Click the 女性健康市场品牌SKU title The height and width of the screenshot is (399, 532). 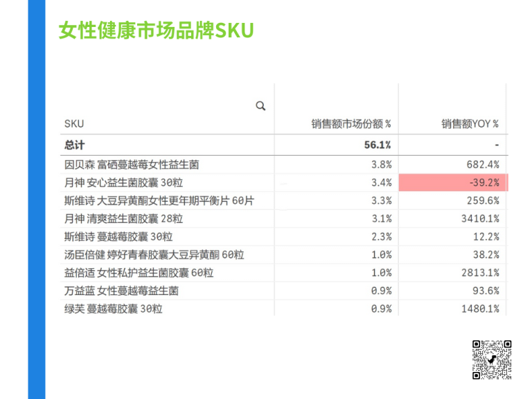click(156, 30)
